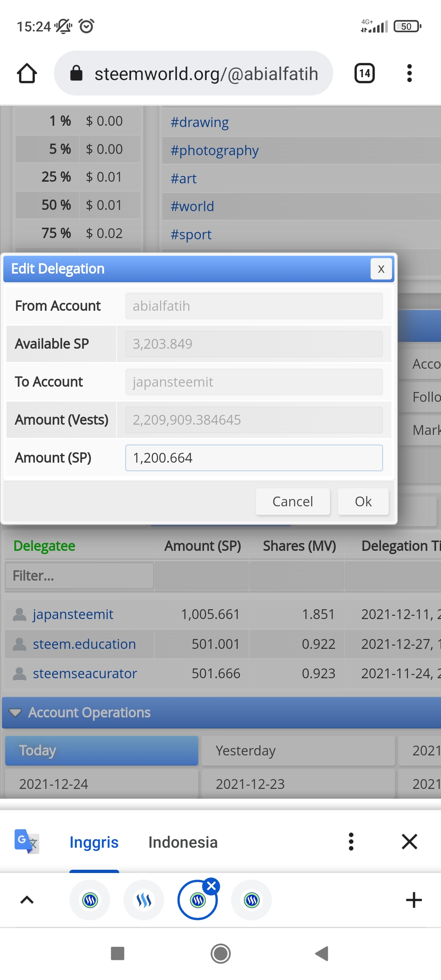Click the Amount (SP) input field
Screen dimensions: 441x980
tap(254, 458)
